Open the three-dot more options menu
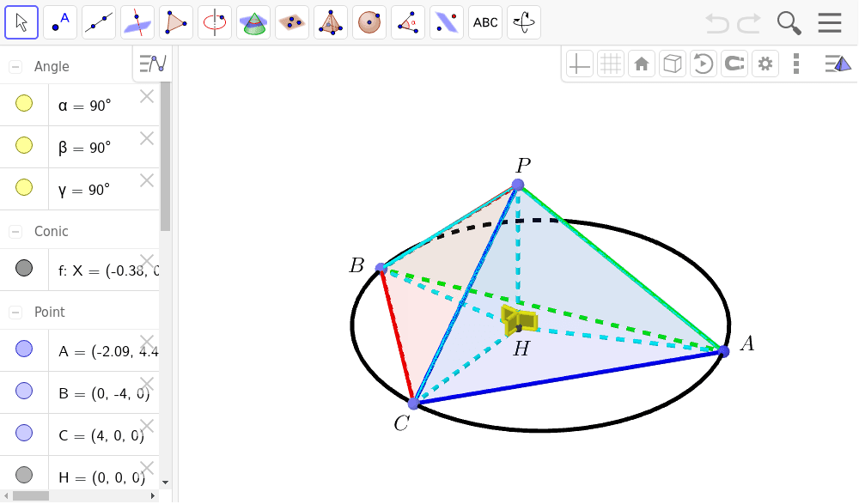The height and width of the screenshot is (504, 859). tap(796, 64)
